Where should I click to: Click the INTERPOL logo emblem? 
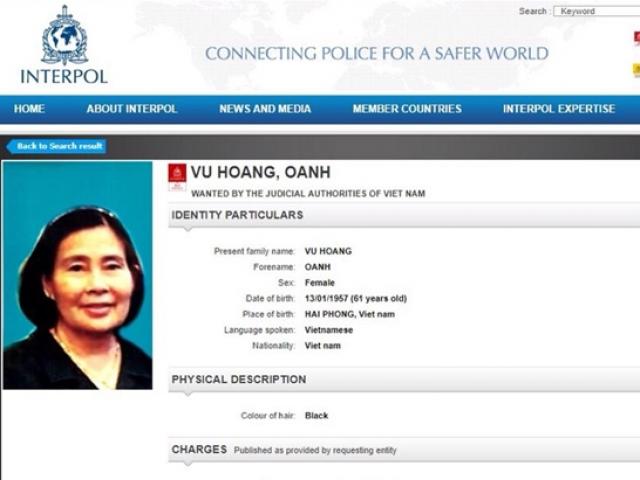64,35
